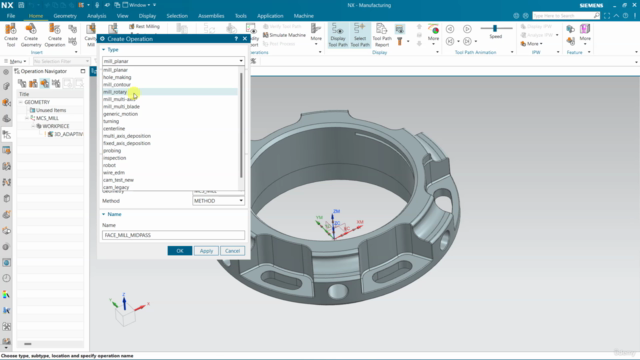Select inspection from the type list
Viewport: 640px width, 360px height.
[x=170, y=158]
